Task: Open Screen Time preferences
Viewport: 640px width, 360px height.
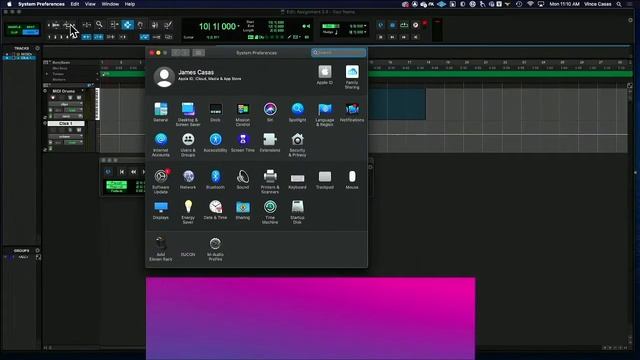Action: click(x=242, y=142)
